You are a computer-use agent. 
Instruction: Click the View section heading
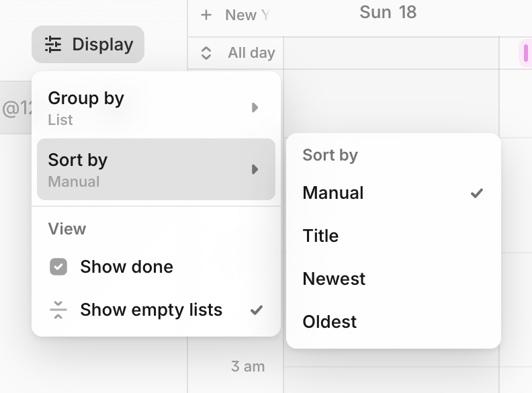click(x=67, y=228)
